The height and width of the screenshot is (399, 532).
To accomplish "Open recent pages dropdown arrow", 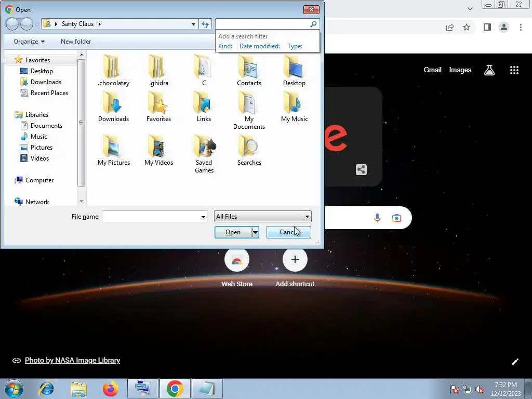I will click(x=37, y=24).
